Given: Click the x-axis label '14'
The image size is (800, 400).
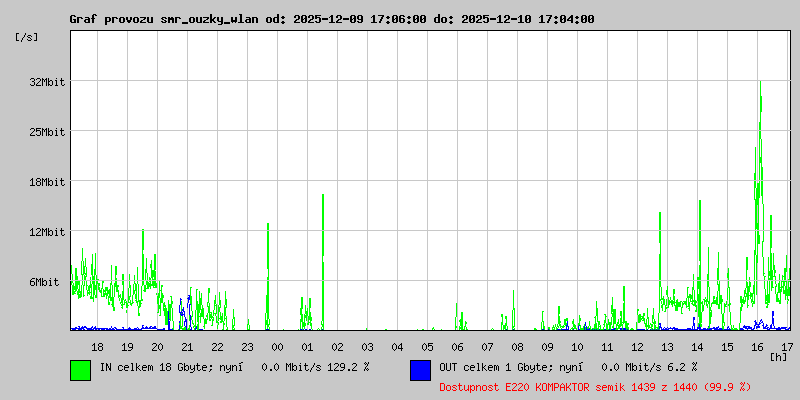Looking at the screenshot, I should 697,347.
